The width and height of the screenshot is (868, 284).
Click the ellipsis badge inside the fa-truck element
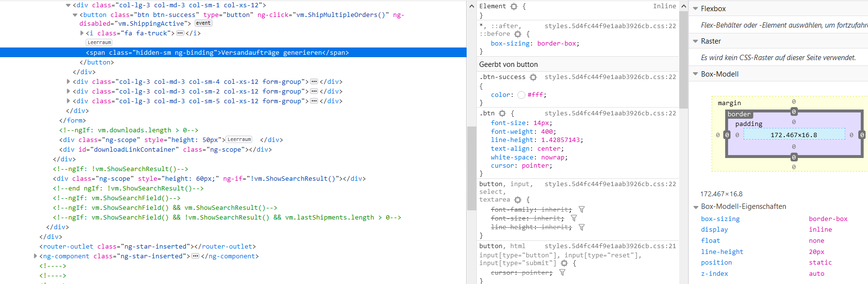point(180,33)
